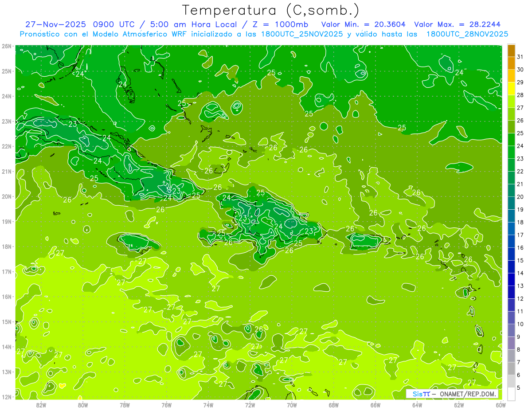Click the color bar swatch between 24 and 25
This screenshot has height=411, width=532.
pyautogui.click(x=511, y=139)
